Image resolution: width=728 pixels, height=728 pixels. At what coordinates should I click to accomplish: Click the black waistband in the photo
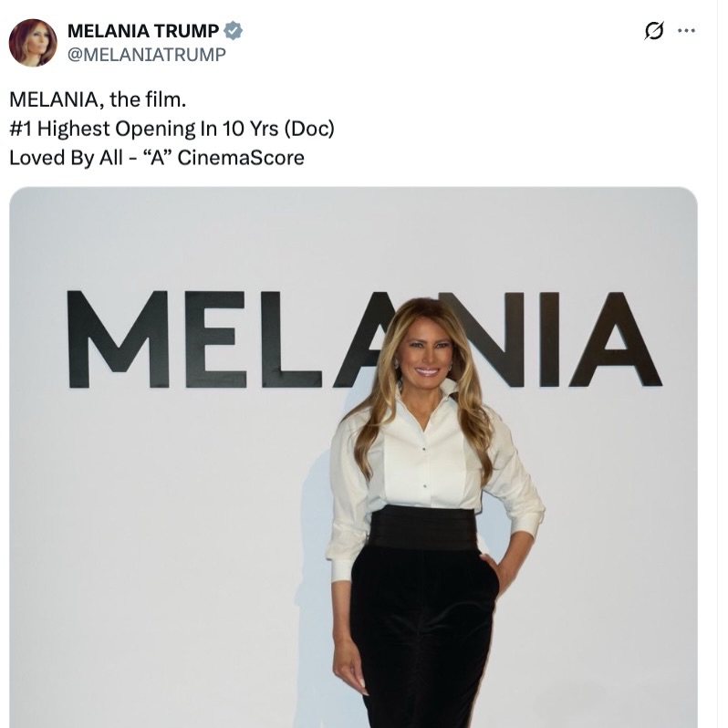point(422,528)
